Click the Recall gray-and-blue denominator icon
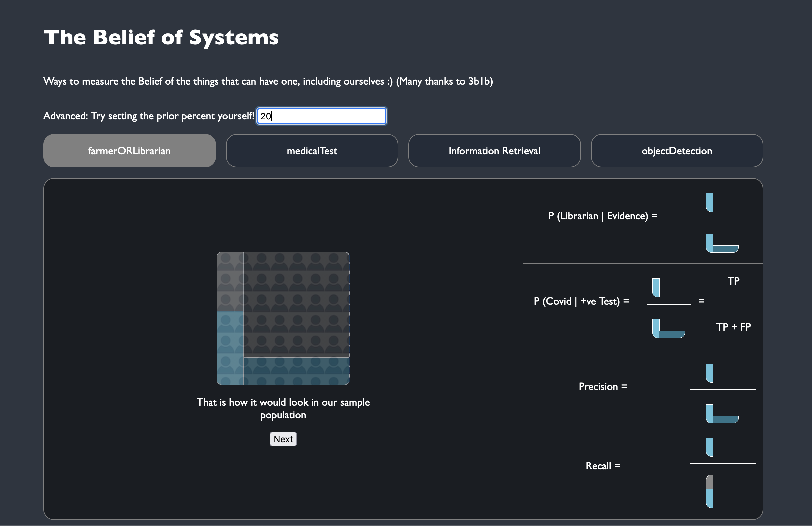The width and height of the screenshot is (812, 526). click(710, 491)
